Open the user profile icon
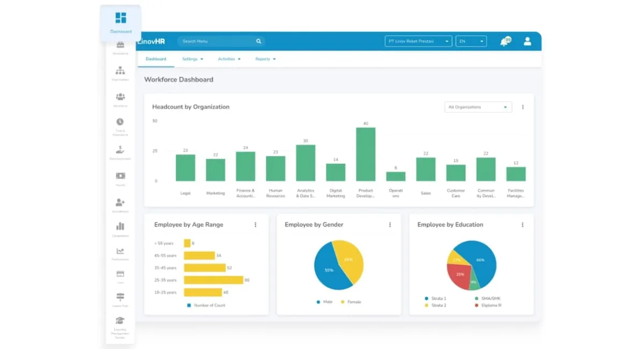Viewport: 644px width, 349px height. [527, 41]
